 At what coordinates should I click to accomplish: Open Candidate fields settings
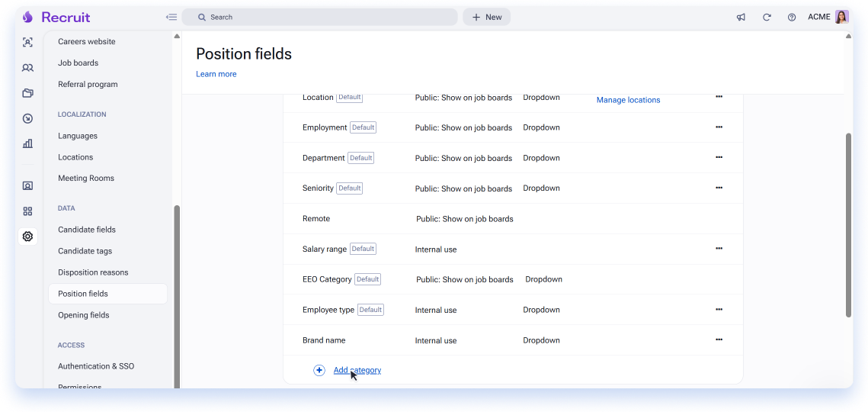click(x=87, y=230)
